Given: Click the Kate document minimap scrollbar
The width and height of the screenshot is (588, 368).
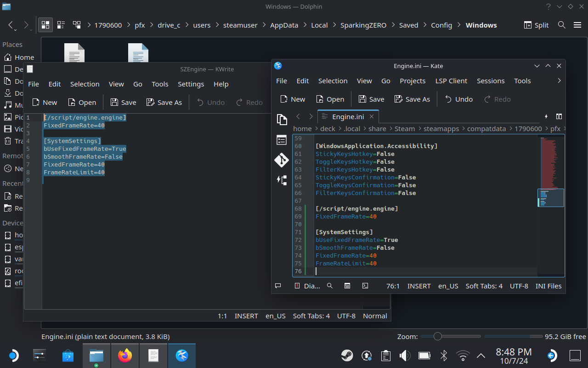Looking at the screenshot, I should point(551,198).
